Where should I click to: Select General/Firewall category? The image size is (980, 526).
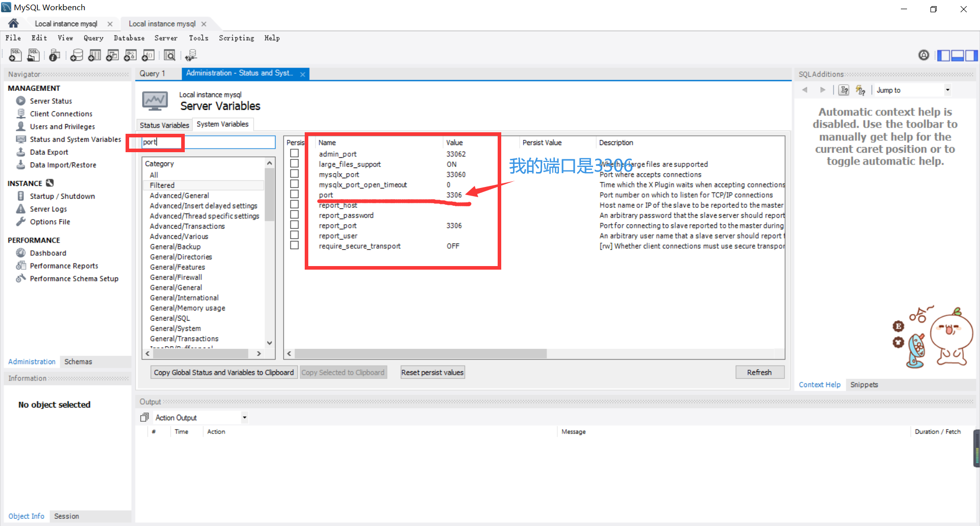coord(176,277)
